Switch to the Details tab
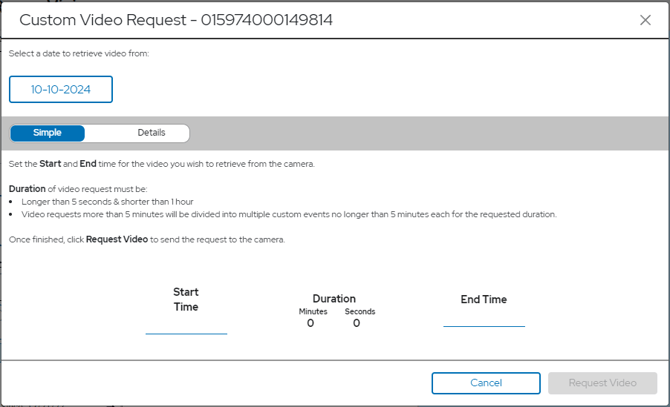Screen dimensions: 670x407 [151, 133]
